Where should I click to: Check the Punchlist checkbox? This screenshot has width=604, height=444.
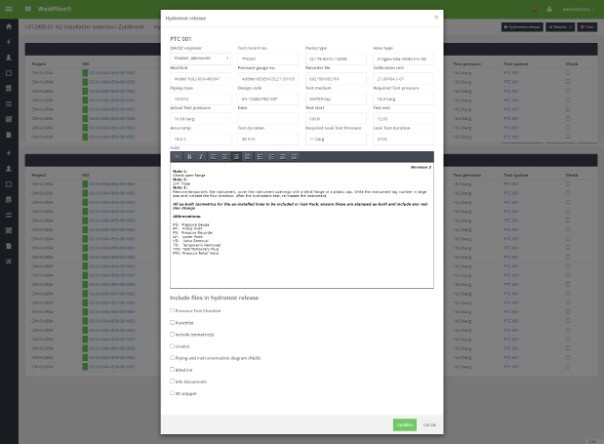click(172, 322)
